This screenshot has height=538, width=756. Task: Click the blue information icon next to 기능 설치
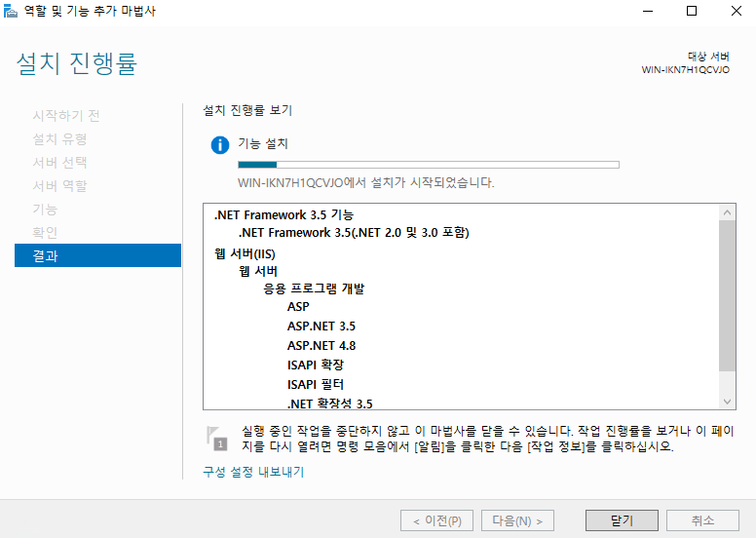click(220, 145)
